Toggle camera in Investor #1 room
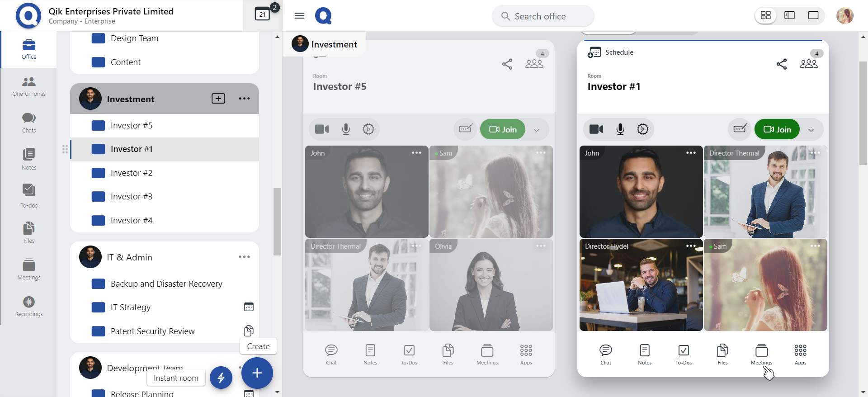The image size is (868, 397). pyautogui.click(x=596, y=129)
